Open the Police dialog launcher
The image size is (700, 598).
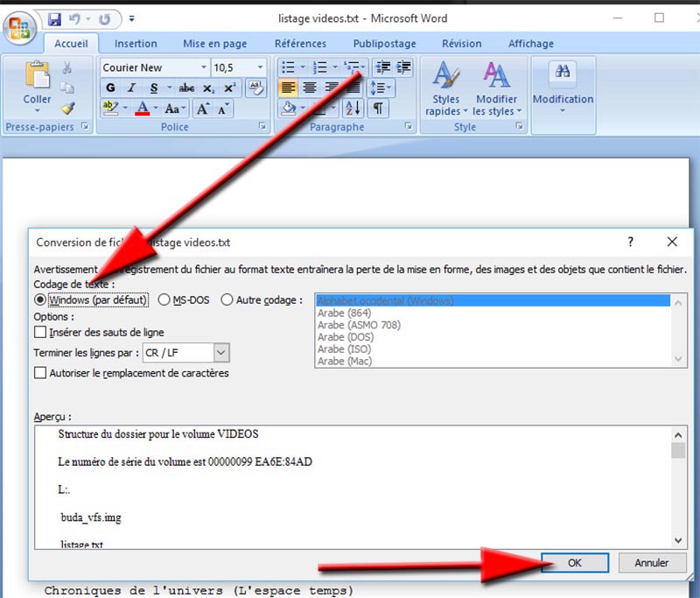pos(262,126)
